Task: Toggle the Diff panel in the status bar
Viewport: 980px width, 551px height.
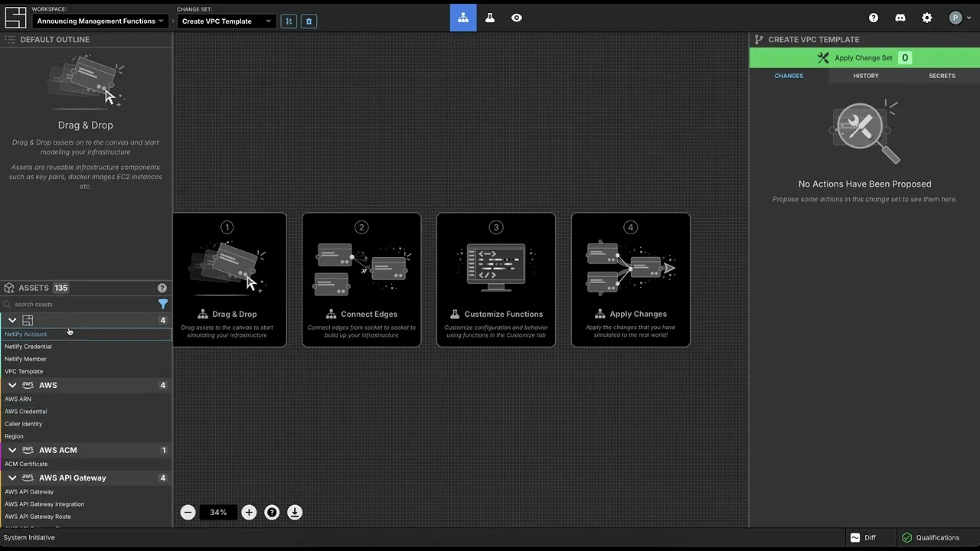Action: (864, 537)
